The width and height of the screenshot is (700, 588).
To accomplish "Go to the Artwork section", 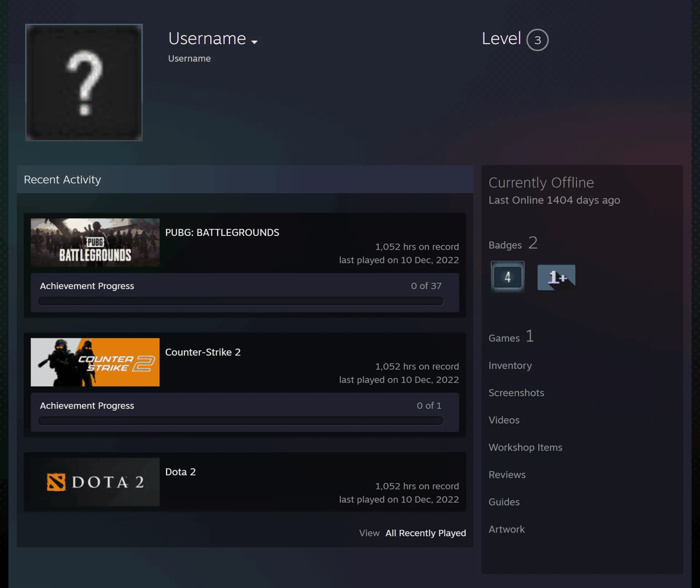I will point(506,529).
